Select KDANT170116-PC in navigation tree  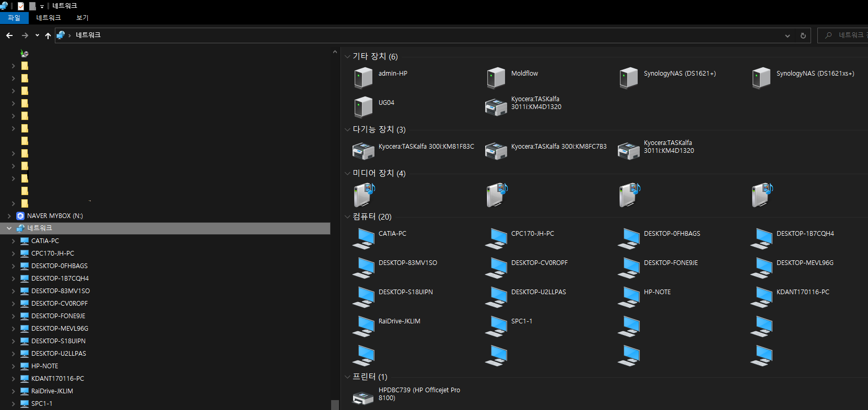(x=57, y=379)
